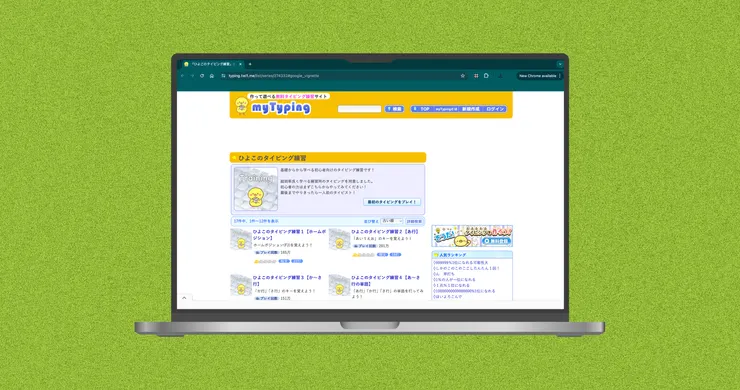The height and width of the screenshot is (390, 740).
Task: Open the browser extensions puzzle icon
Action: [486, 76]
